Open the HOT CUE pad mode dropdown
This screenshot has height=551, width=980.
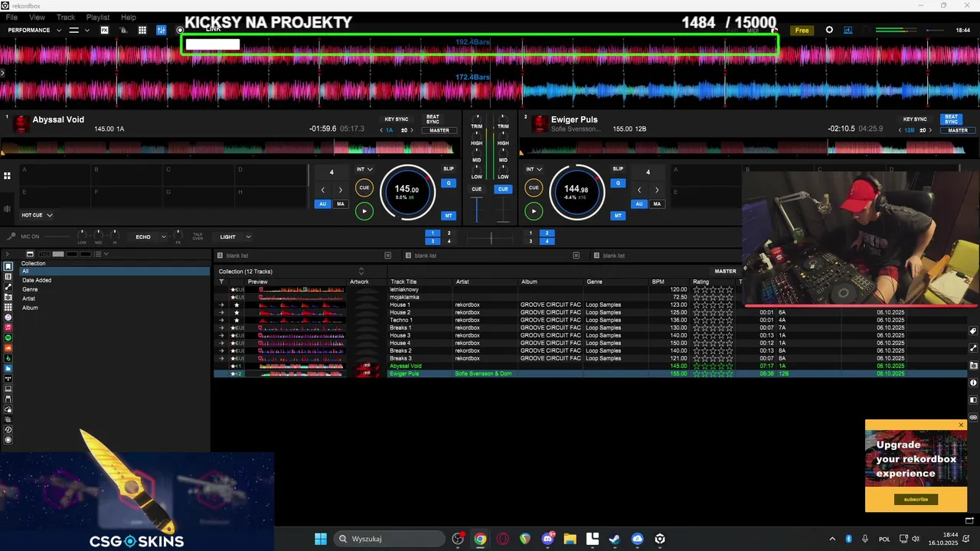(37, 216)
